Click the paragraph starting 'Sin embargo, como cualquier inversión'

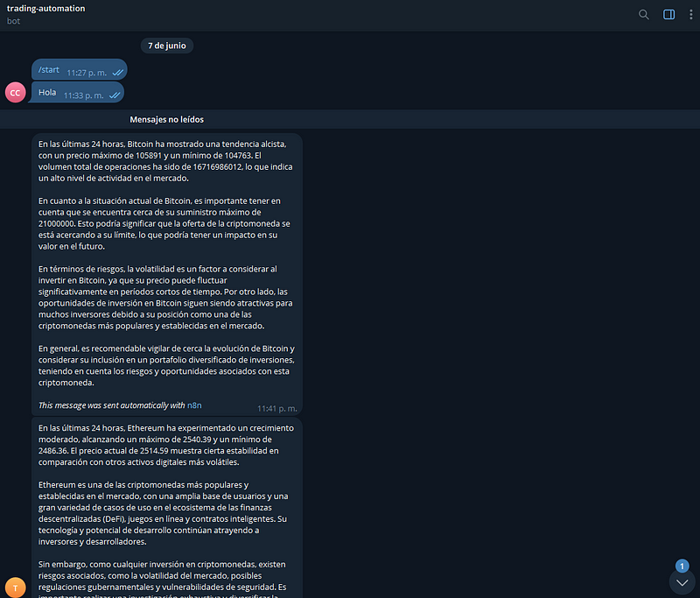[162, 579]
